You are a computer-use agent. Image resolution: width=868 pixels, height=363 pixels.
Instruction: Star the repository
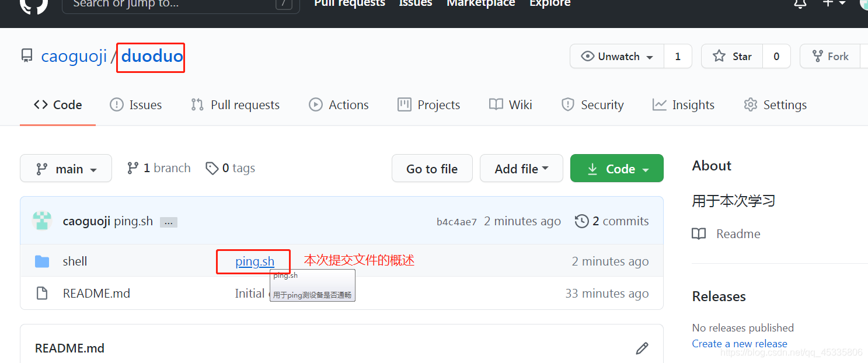[732, 57]
